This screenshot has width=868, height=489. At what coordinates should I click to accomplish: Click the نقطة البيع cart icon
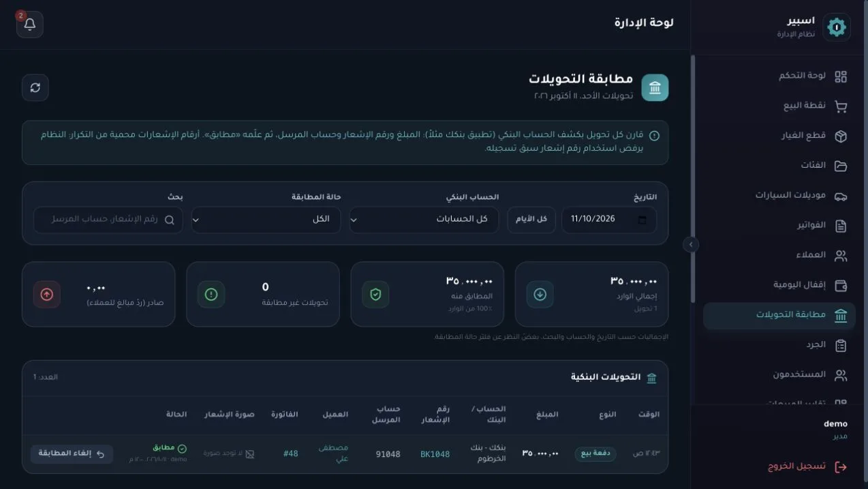tap(841, 106)
